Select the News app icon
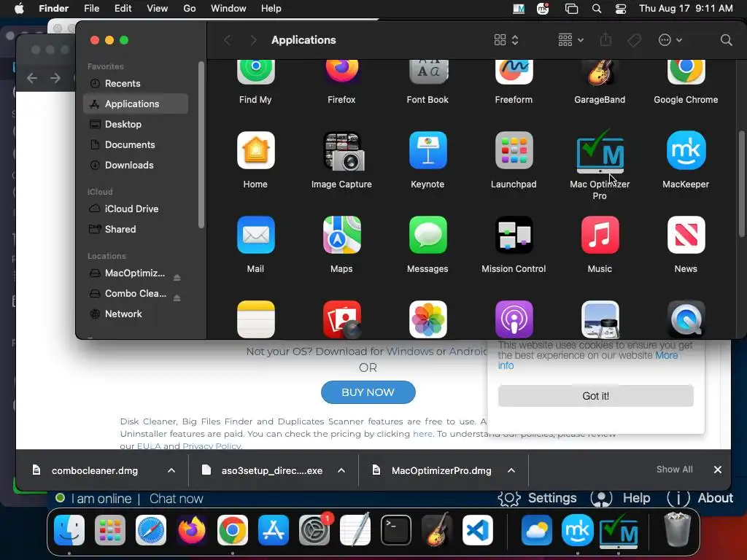The height and width of the screenshot is (560, 747). (686, 235)
